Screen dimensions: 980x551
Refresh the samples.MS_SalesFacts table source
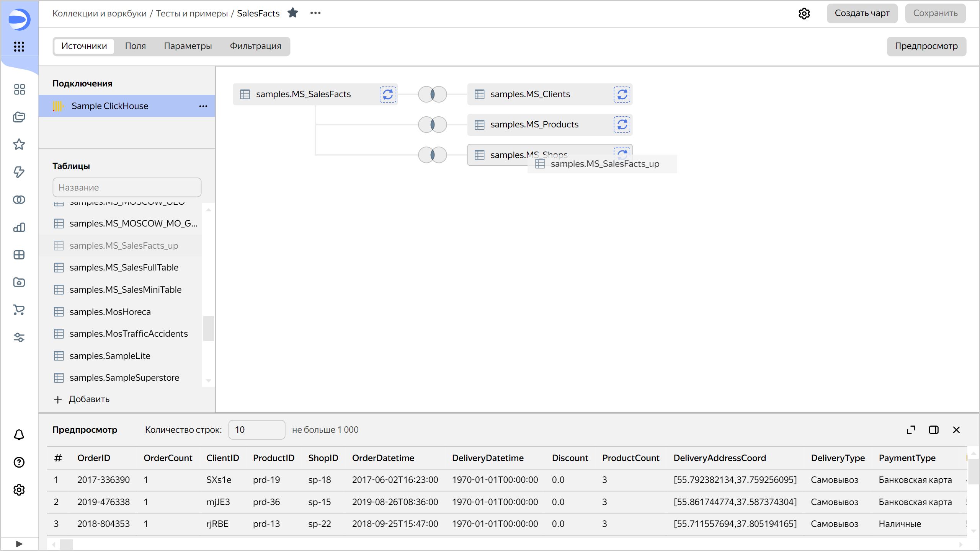[x=387, y=94]
